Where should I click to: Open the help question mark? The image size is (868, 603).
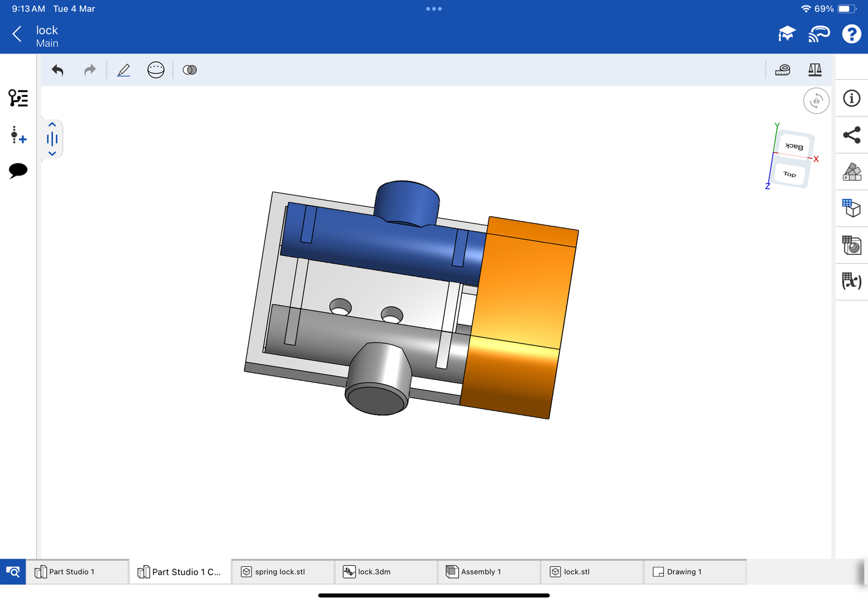[x=851, y=34]
